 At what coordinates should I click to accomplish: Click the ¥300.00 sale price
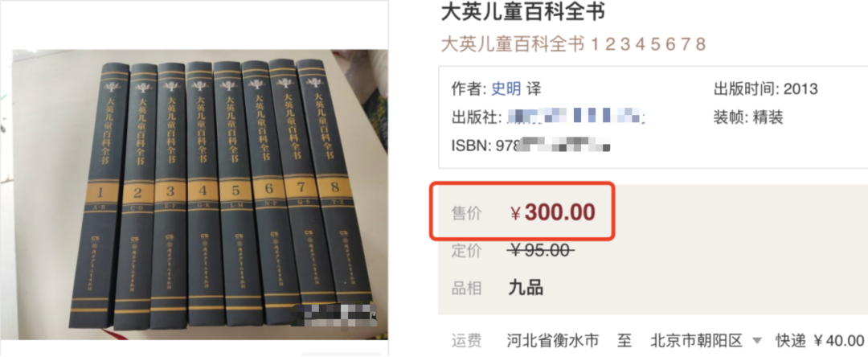coord(553,212)
